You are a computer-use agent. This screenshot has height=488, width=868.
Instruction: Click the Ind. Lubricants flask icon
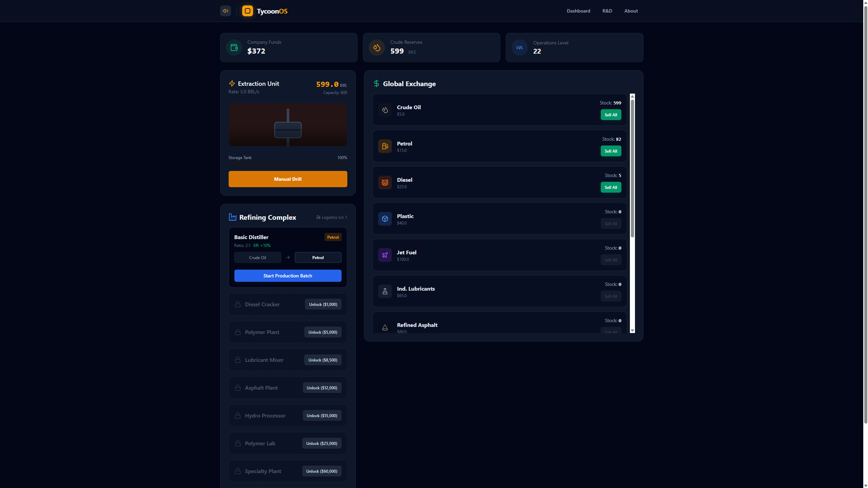[385, 291]
